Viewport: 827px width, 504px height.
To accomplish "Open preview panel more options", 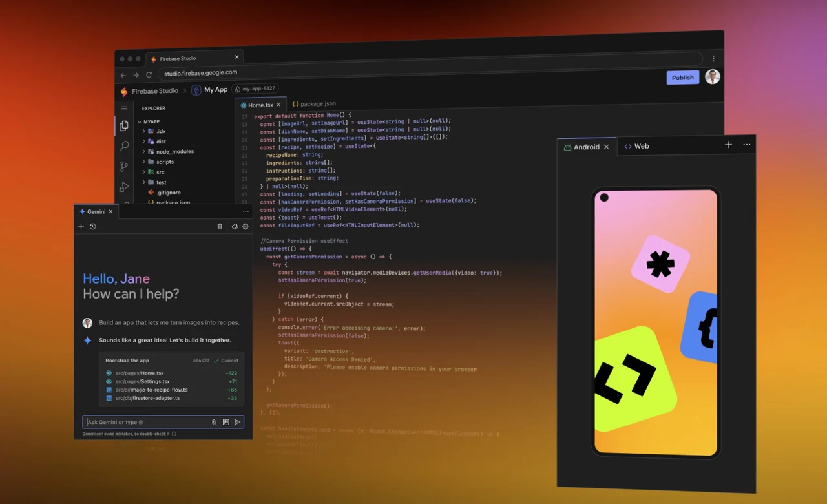I will pyautogui.click(x=747, y=145).
